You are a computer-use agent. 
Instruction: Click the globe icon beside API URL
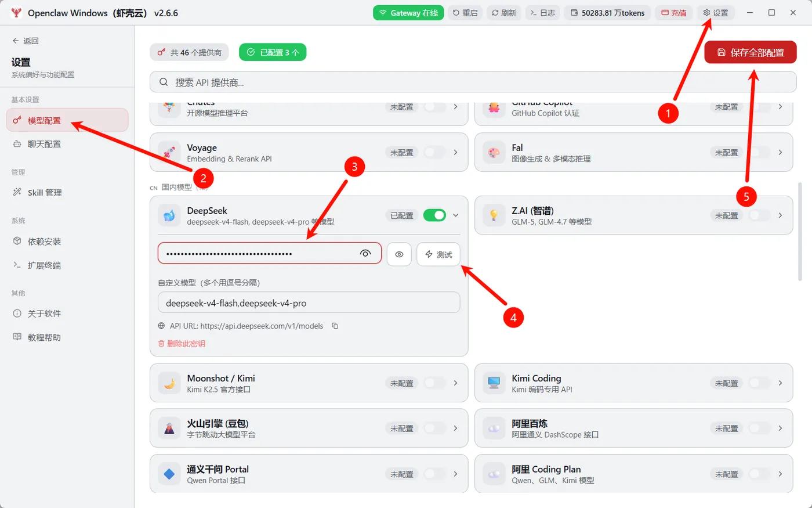162,326
